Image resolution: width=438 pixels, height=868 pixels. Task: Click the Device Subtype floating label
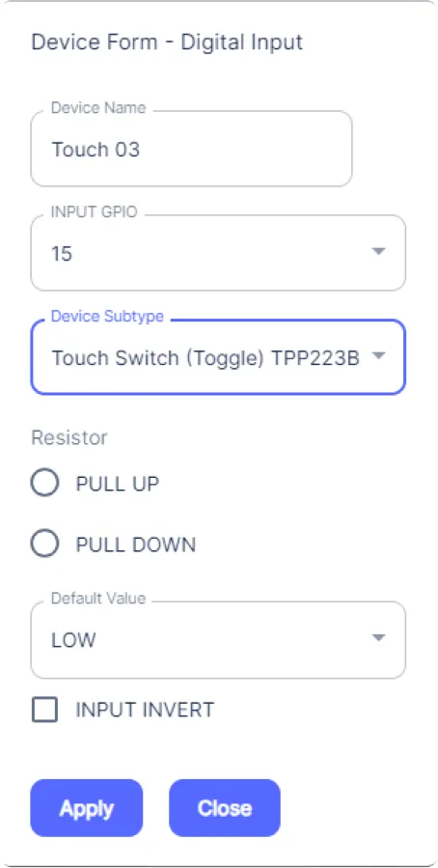(x=107, y=316)
